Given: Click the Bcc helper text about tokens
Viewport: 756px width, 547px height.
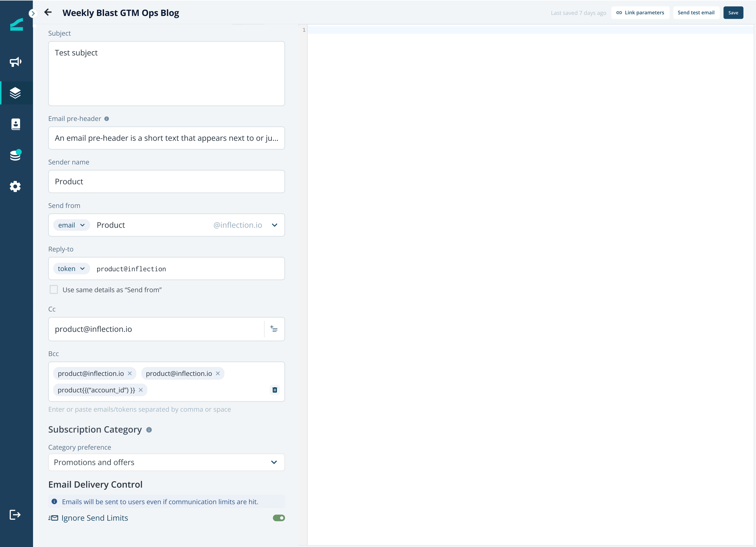Looking at the screenshot, I should click(x=140, y=409).
